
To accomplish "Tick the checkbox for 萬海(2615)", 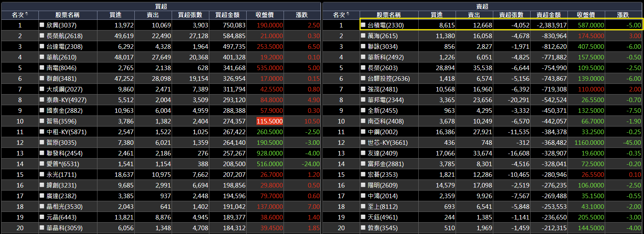I will tap(363, 35).
